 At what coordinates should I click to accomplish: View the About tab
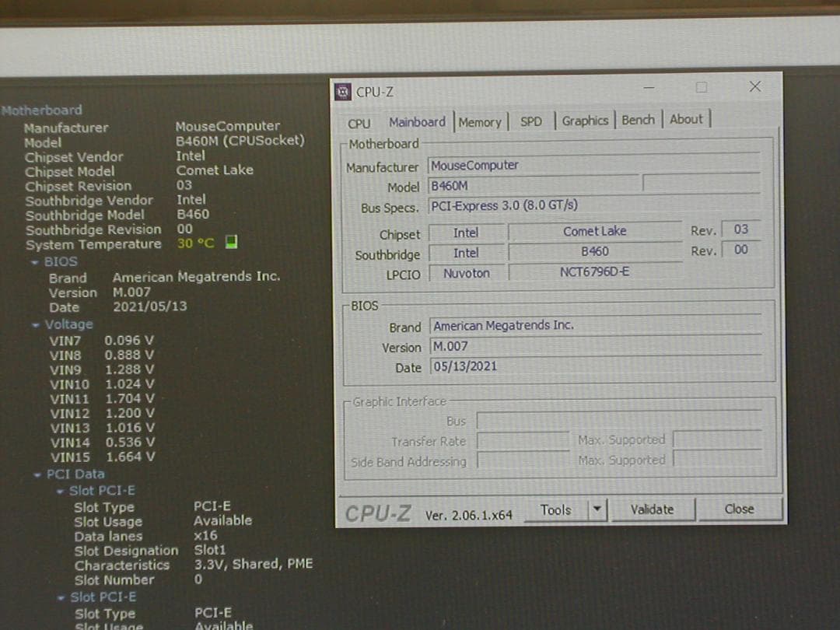click(x=685, y=119)
